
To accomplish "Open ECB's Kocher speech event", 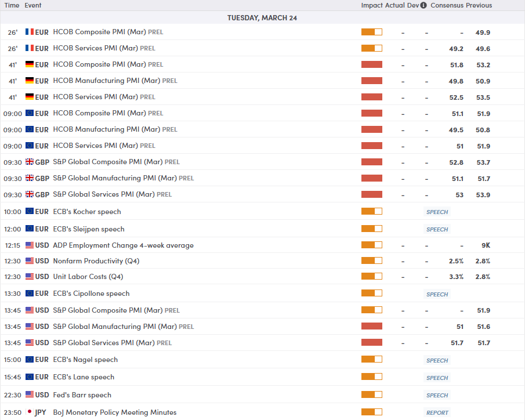I will 87,212.
